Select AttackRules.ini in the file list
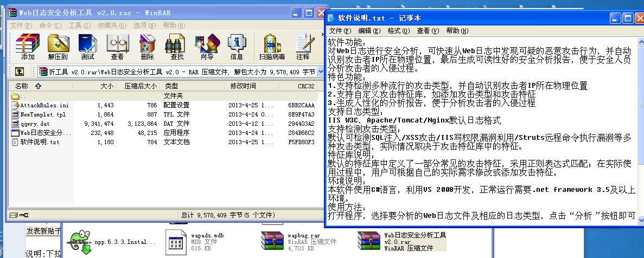The width and height of the screenshot is (644, 258). coord(44,105)
